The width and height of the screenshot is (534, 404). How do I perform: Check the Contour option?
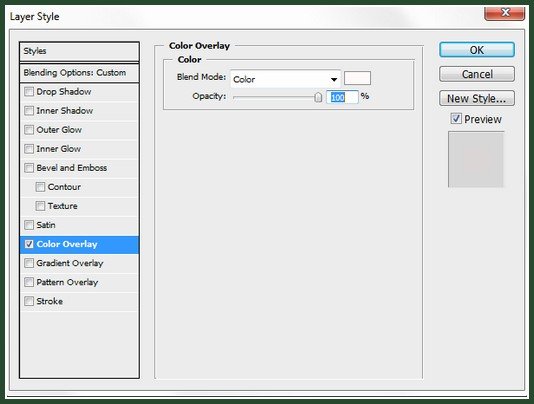click(40, 187)
